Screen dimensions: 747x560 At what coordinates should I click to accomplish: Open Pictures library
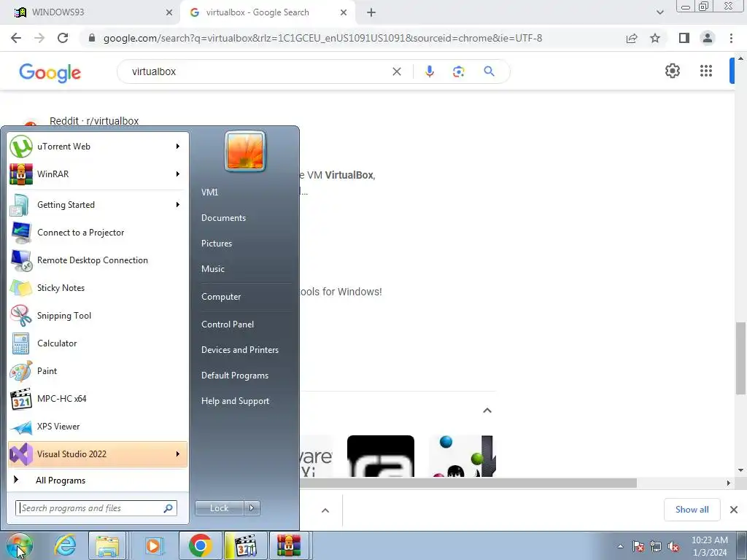(x=217, y=244)
